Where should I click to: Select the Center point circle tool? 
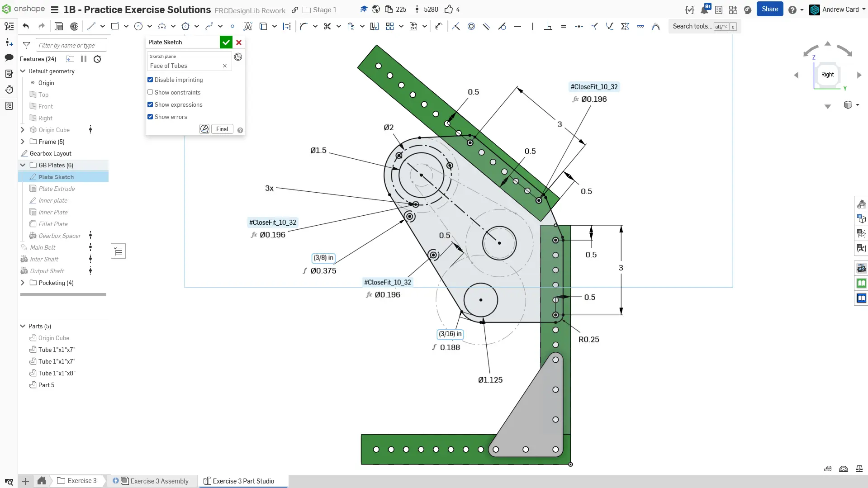click(x=138, y=26)
